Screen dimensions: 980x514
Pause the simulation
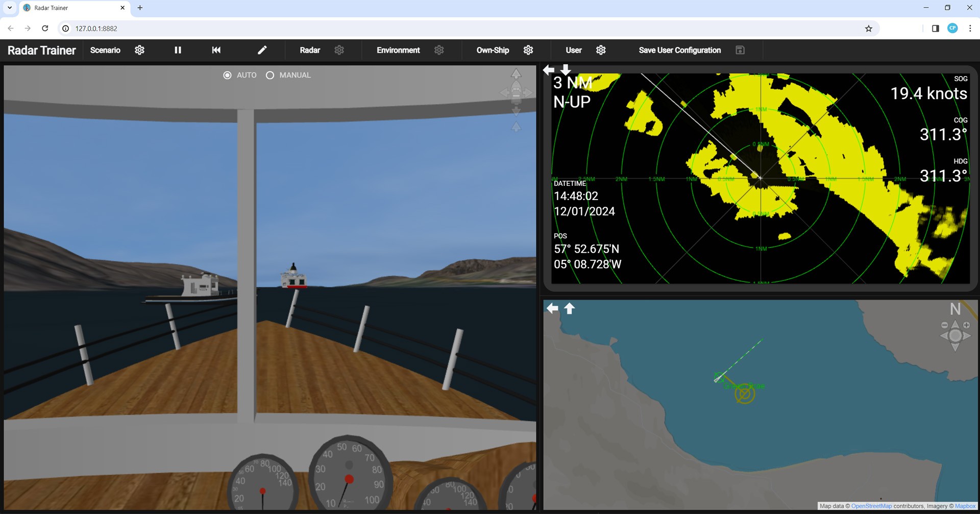click(178, 50)
